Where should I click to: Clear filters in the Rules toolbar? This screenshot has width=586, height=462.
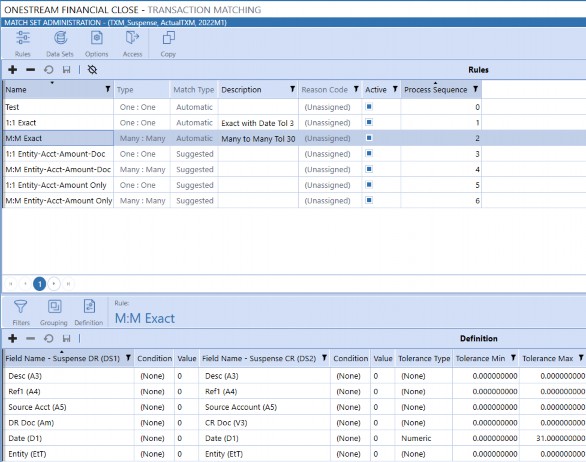(92, 70)
